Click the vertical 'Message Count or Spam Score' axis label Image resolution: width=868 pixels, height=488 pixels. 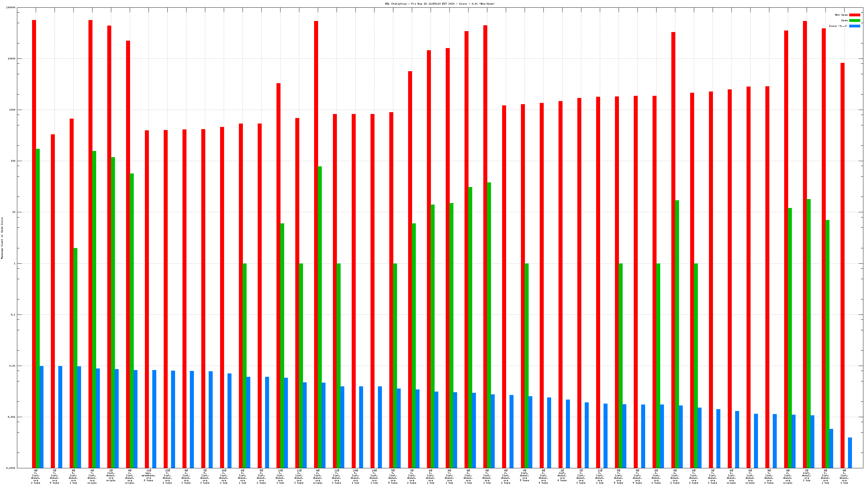[2, 238]
